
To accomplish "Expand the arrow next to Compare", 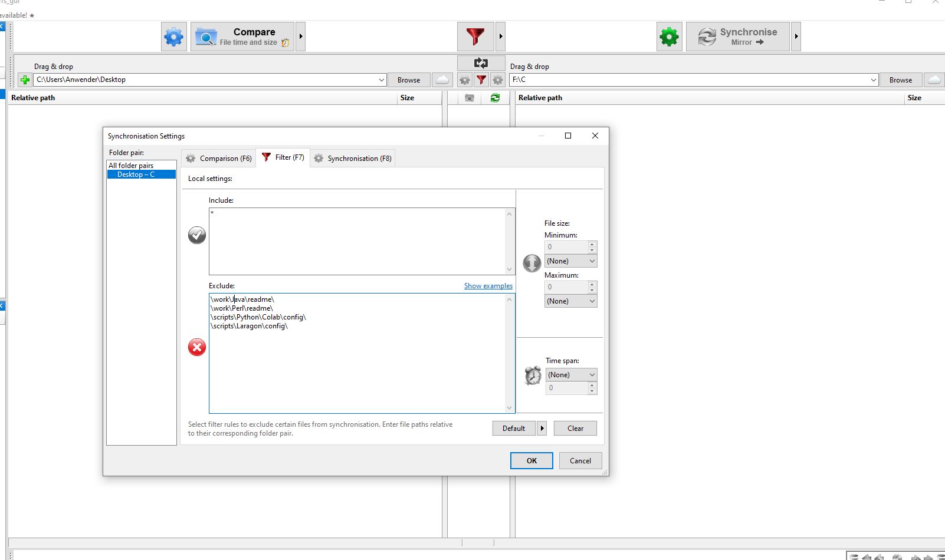I will coord(301,37).
